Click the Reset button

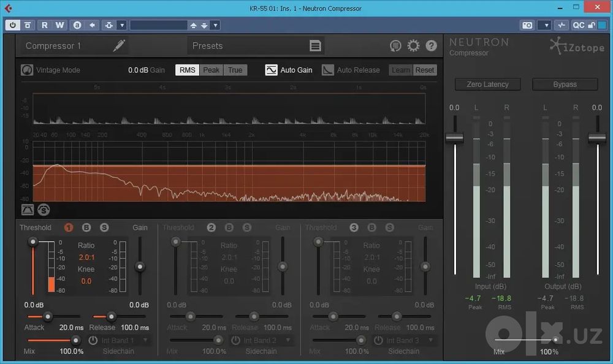click(425, 70)
